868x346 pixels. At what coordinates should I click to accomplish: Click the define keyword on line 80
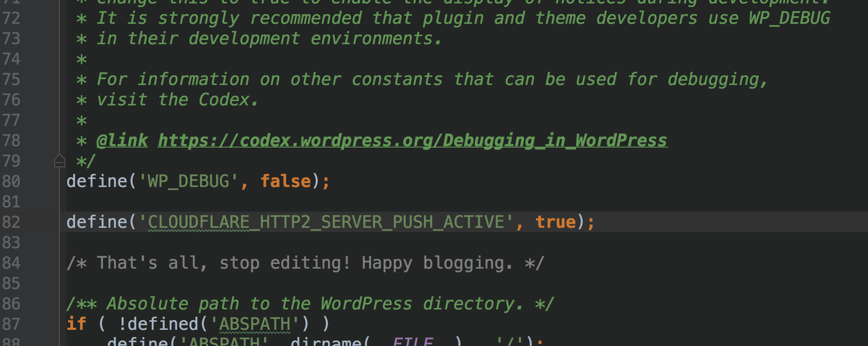click(97, 181)
